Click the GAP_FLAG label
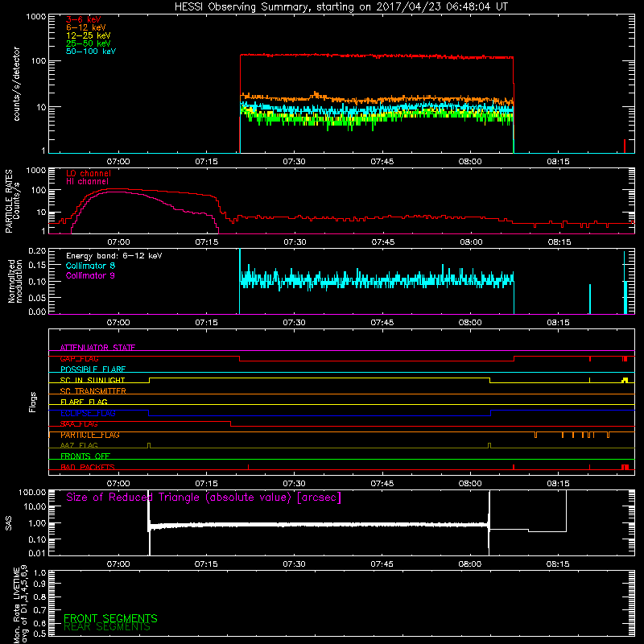 click(79, 358)
